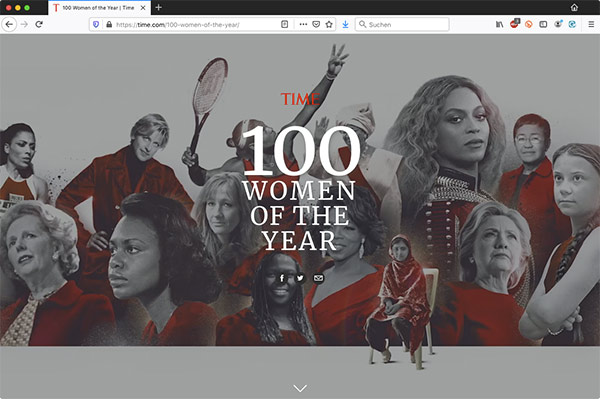600x399 pixels.
Task: Open page actions three-dots menu
Action: click(x=303, y=24)
